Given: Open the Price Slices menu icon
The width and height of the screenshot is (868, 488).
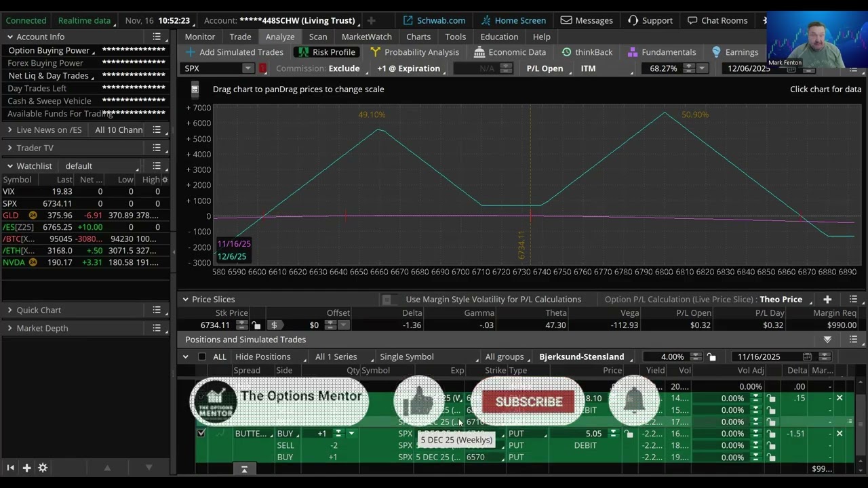Looking at the screenshot, I should click(853, 300).
